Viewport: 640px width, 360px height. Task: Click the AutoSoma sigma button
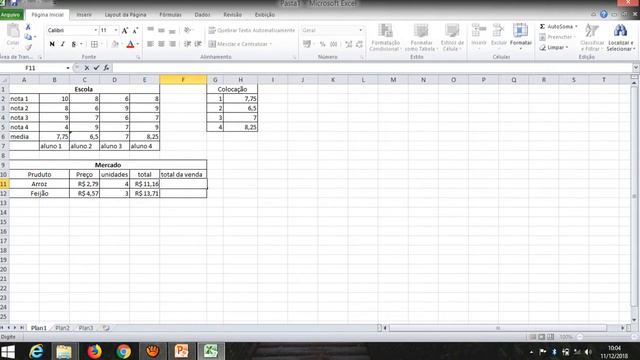pyautogui.click(x=558, y=27)
